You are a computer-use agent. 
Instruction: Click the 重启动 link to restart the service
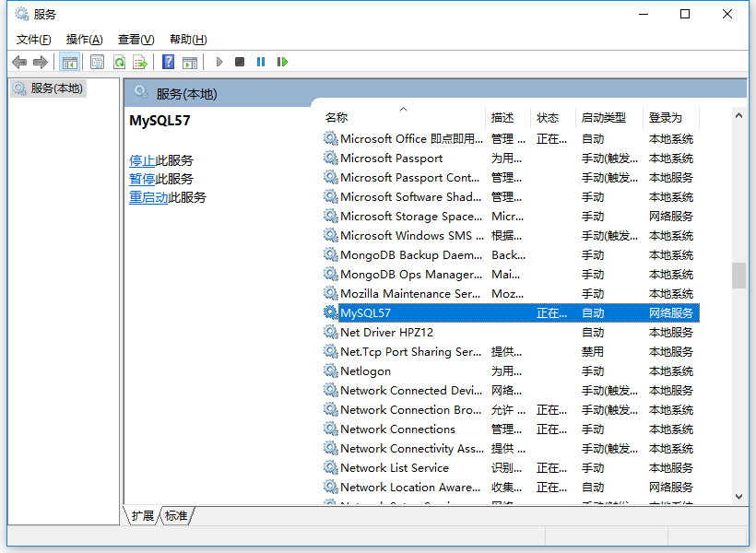[x=148, y=197]
